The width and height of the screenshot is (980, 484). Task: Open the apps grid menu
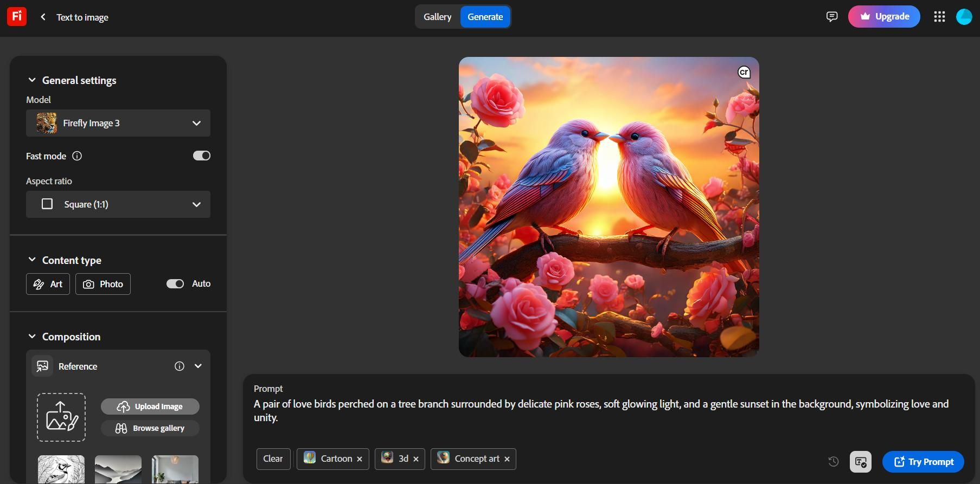pyautogui.click(x=939, y=17)
